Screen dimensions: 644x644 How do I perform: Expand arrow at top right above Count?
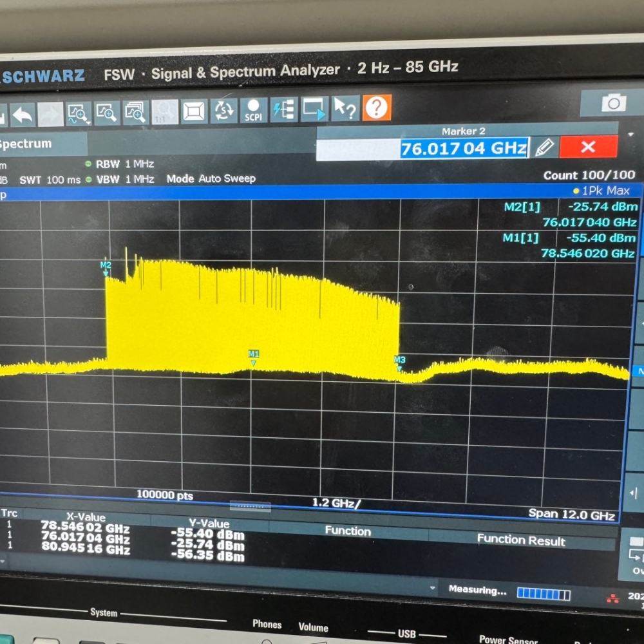coord(631,135)
